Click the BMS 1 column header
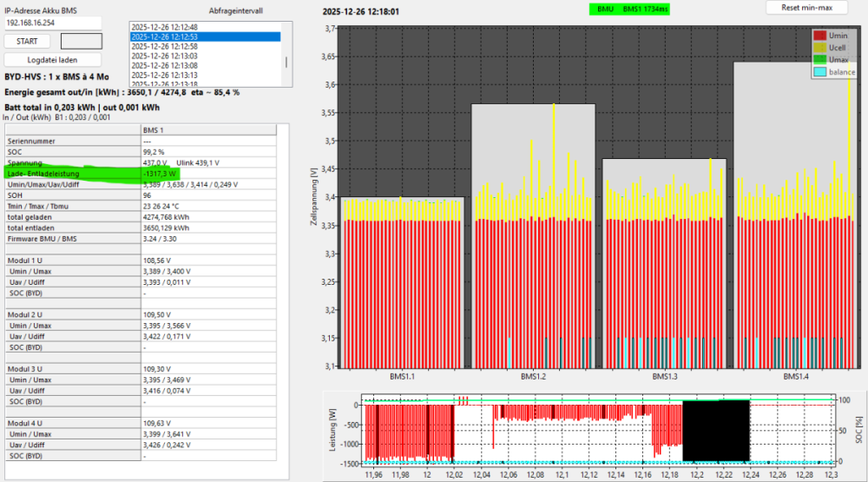Image resolution: width=868 pixels, height=482 pixels. point(208,129)
